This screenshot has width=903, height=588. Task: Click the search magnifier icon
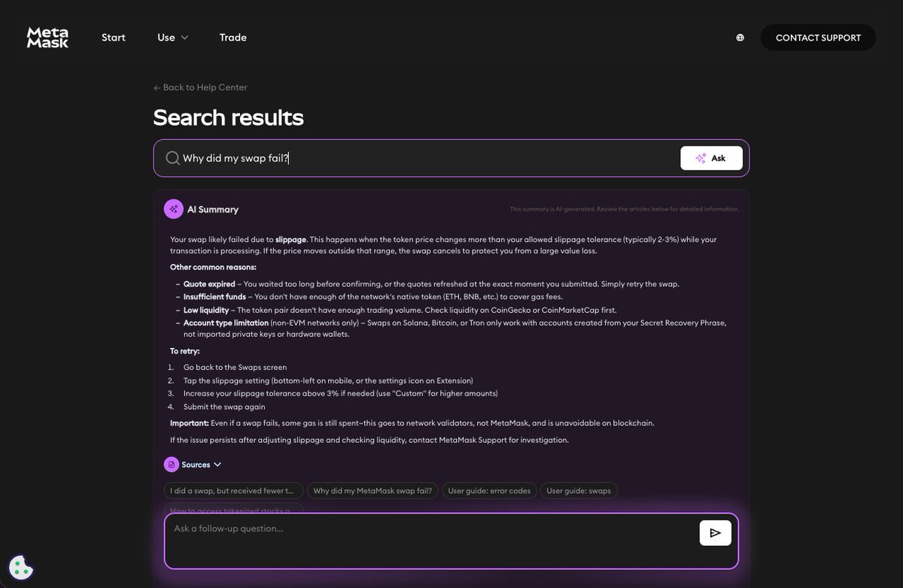point(172,158)
